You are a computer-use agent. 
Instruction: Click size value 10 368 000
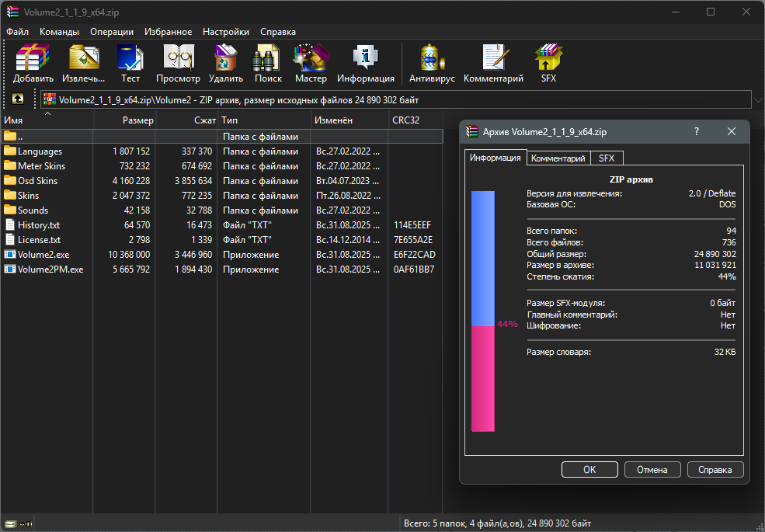(129, 255)
